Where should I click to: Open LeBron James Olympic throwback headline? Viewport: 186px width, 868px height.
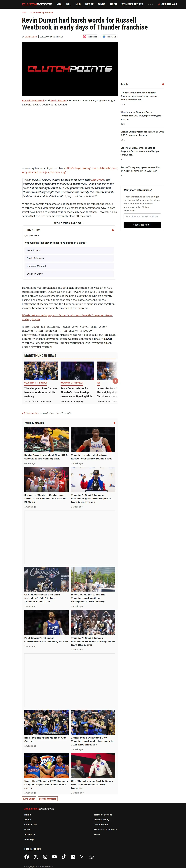(140, 151)
